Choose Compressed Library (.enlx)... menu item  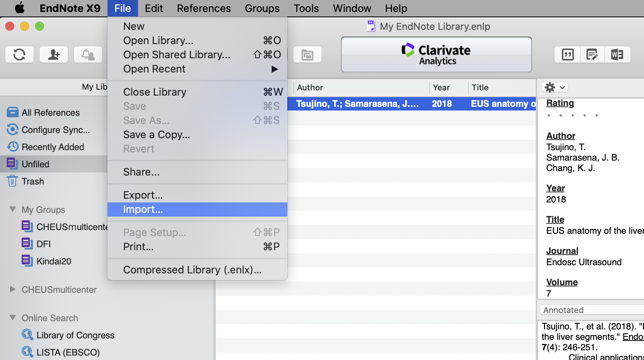point(197,270)
